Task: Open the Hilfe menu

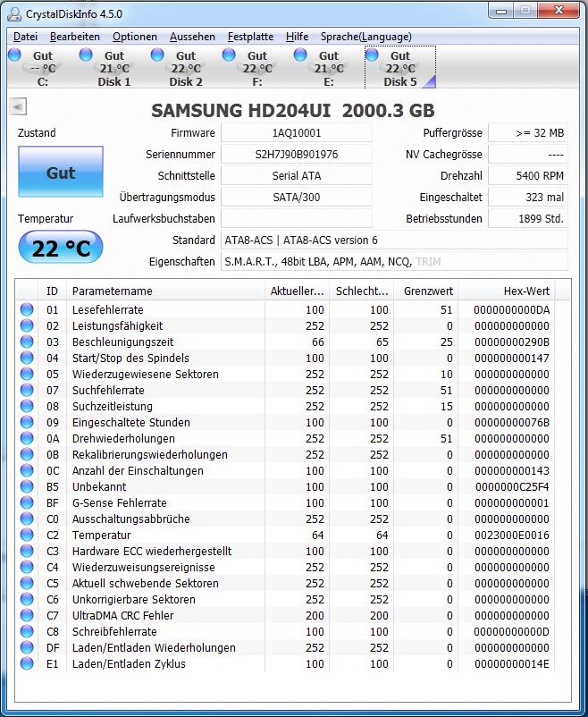Action: pyautogui.click(x=297, y=37)
